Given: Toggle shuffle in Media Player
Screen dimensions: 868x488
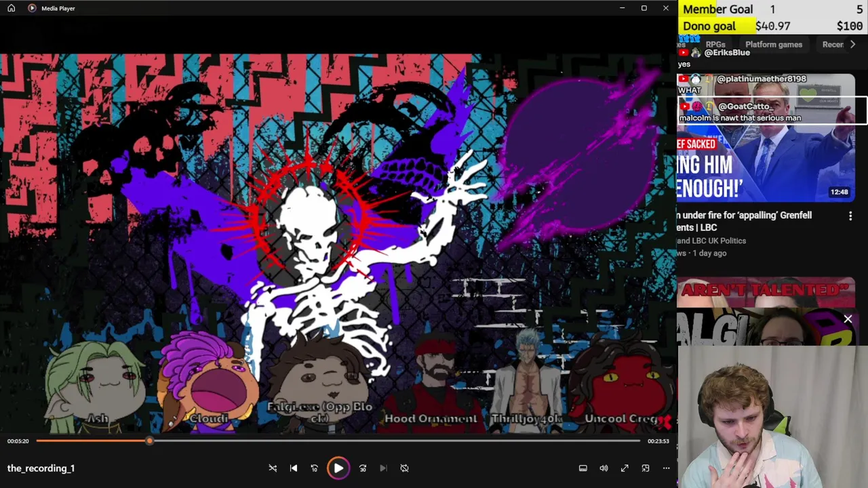Looking at the screenshot, I should (273, 468).
